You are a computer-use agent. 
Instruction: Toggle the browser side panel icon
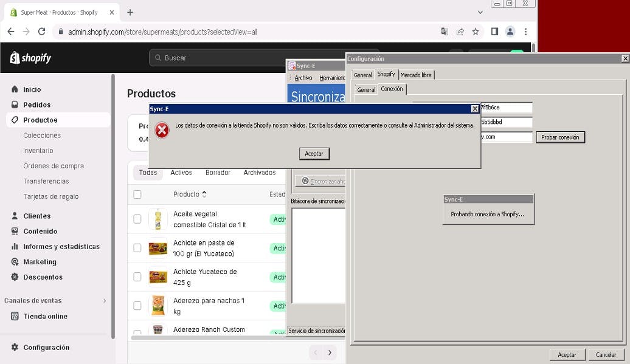(494, 32)
